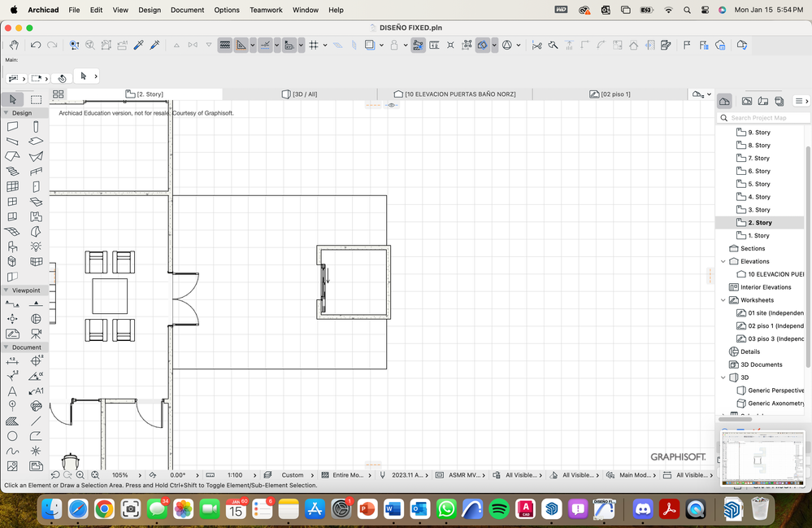This screenshot has width=812, height=528.
Task: Click the Undo arrow in the toolbar
Action: [x=35, y=45]
